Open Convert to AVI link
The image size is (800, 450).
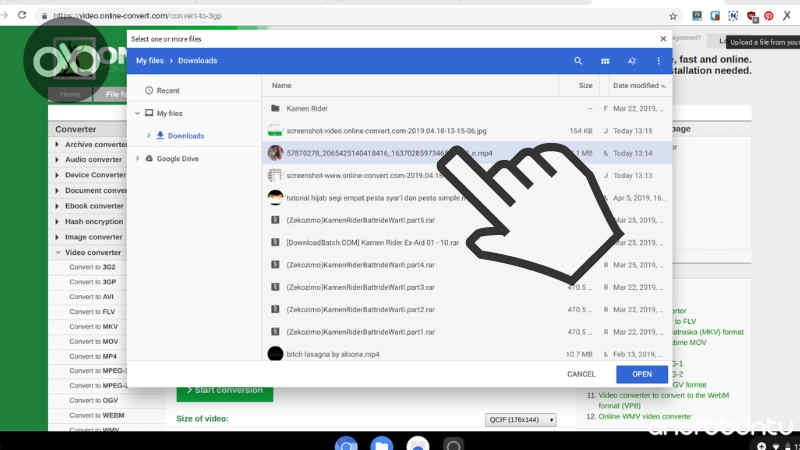[91, 296]
